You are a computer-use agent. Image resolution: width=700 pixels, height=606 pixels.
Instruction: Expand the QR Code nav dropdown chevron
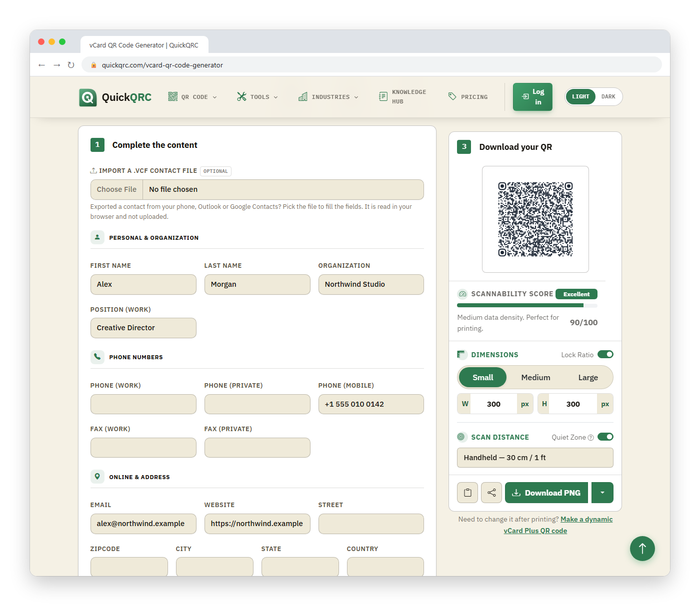215,97
